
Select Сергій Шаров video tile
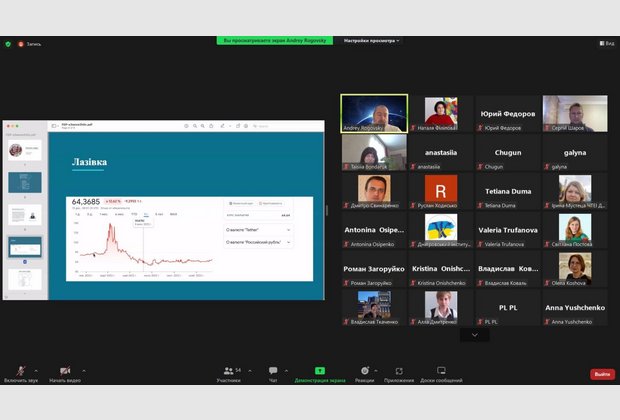[575, 113]
